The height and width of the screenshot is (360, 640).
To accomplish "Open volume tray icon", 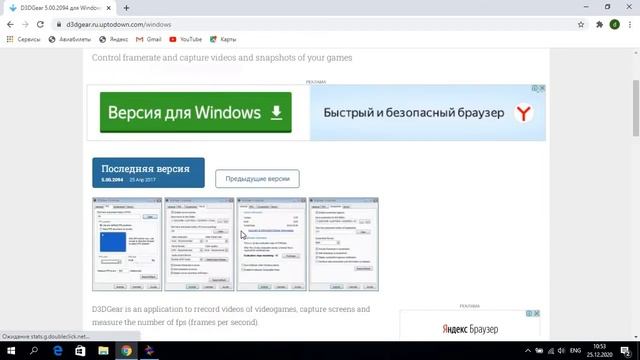I will tap(562, 351).
